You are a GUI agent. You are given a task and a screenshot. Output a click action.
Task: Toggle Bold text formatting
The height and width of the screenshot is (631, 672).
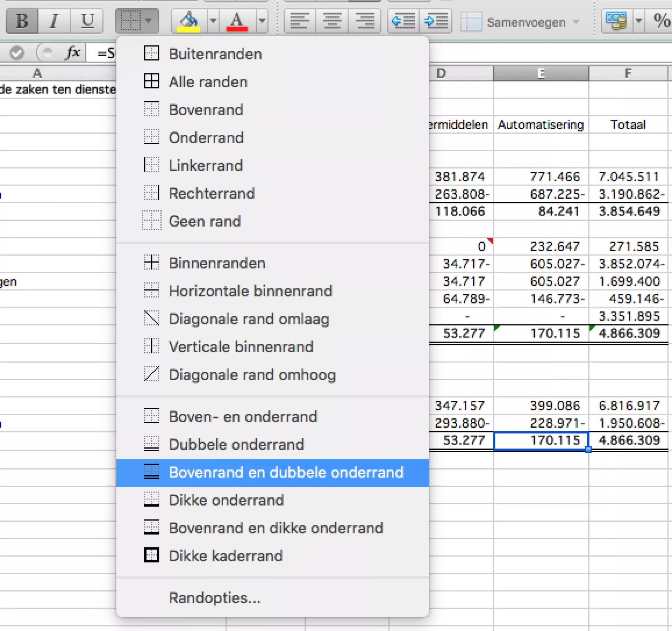point(22,21)
